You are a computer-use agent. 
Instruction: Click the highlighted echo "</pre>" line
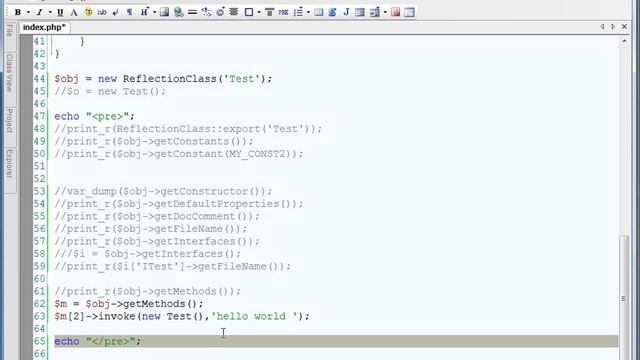[336, 341]
